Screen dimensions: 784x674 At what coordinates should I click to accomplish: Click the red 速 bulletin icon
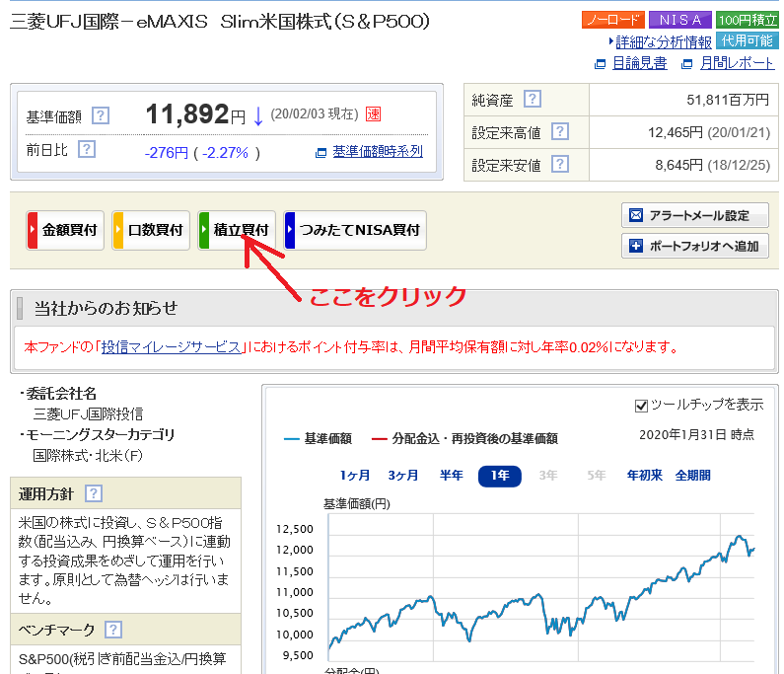coord(373,114)
